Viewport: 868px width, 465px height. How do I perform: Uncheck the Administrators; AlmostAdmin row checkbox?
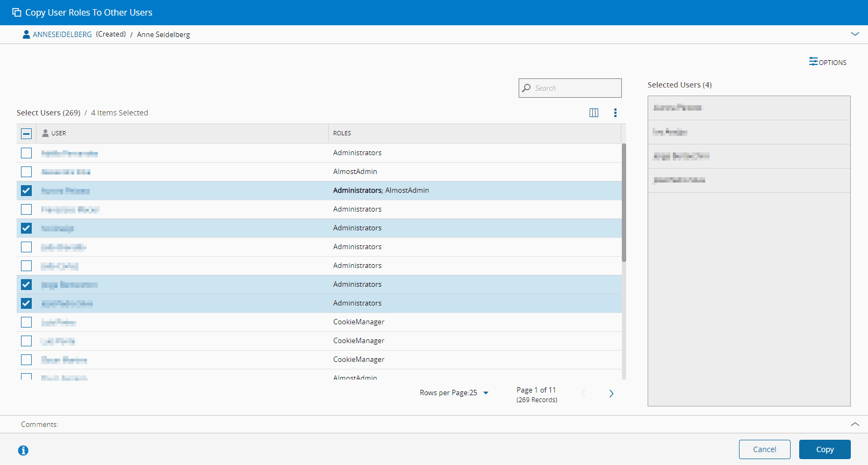(x=26, y=191)
